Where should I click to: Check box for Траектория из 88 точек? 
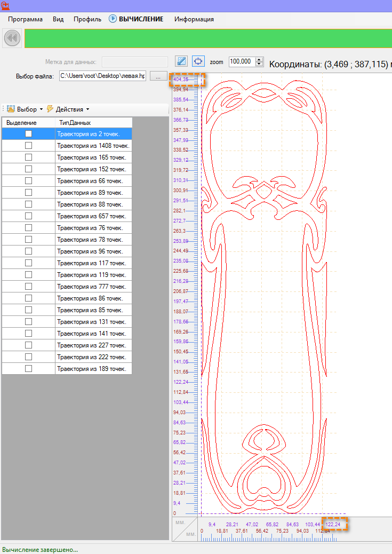[29, 204]
